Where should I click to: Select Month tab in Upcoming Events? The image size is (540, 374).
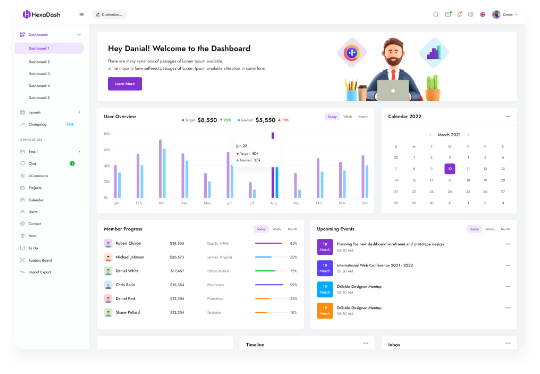[x=505, y=229]
